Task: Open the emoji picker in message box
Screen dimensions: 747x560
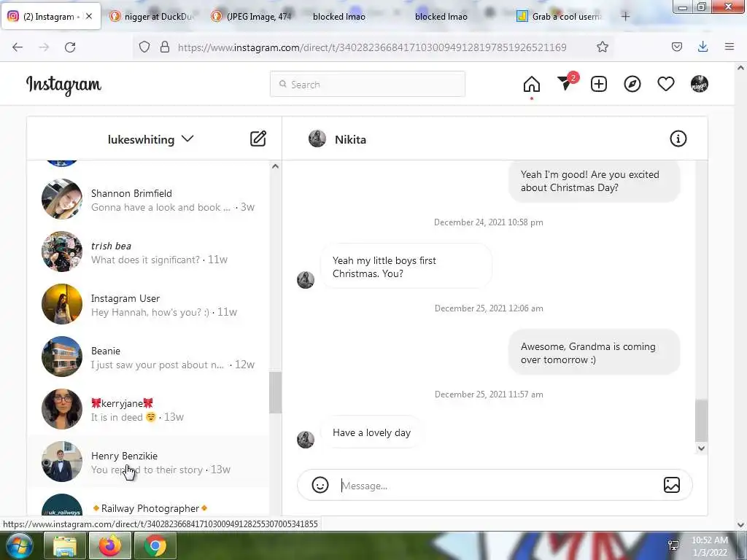Action: coord(320,485)
